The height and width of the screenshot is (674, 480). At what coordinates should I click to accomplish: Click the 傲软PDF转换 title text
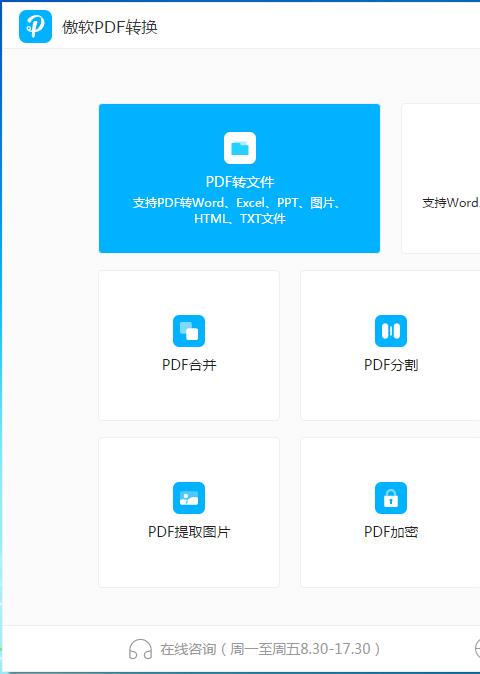[x=110, y=27]
